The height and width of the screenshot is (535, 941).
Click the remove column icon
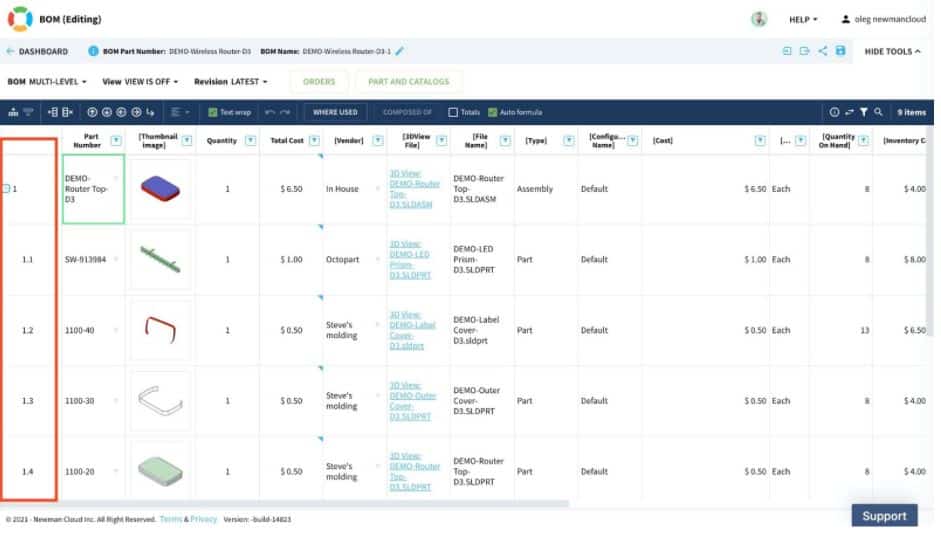pyautogui.click(x=67, y=112)
